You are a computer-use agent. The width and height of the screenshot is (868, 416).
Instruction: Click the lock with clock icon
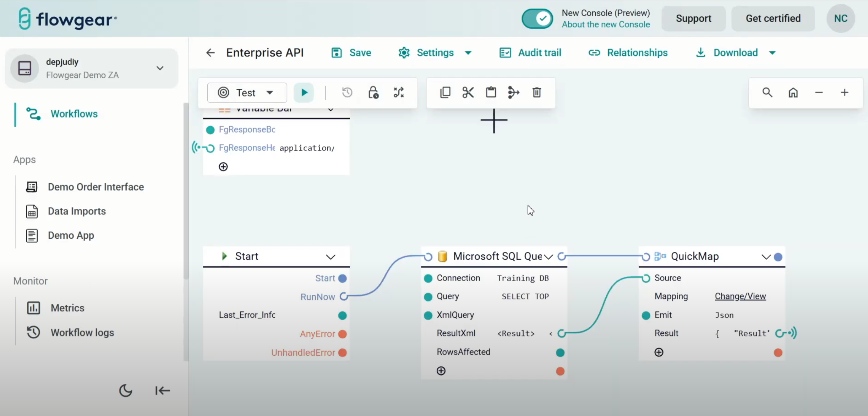(x=373, y=93)
